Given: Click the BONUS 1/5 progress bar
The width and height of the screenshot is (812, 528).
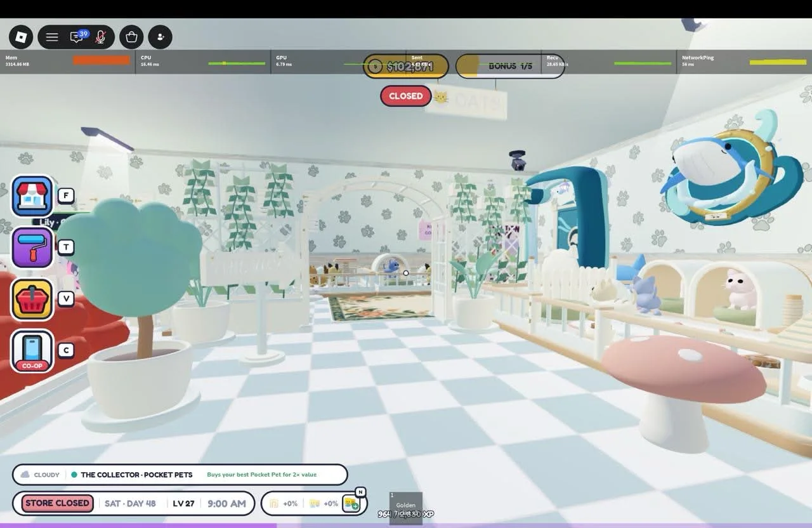Looking at the screenshot, I should click(x=510, y=66).
